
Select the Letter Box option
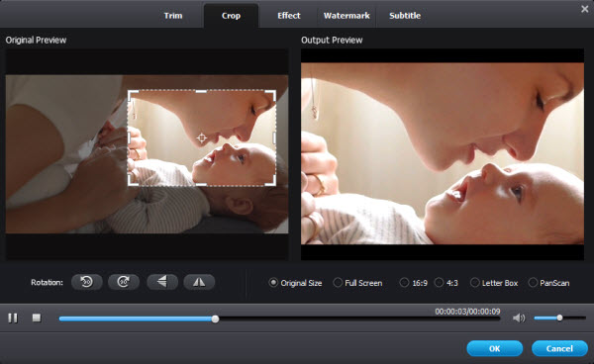pos(494,283)
